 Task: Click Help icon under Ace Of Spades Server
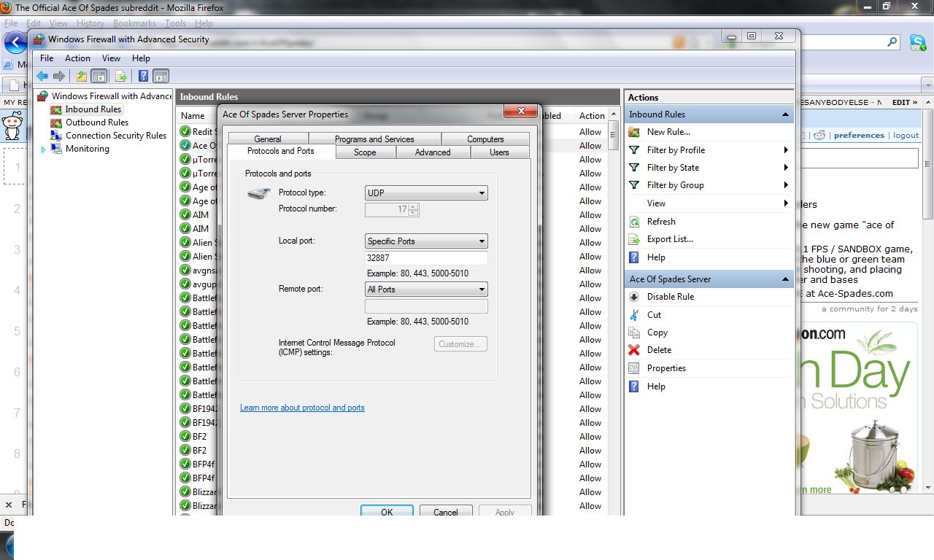tap(634, 386)
